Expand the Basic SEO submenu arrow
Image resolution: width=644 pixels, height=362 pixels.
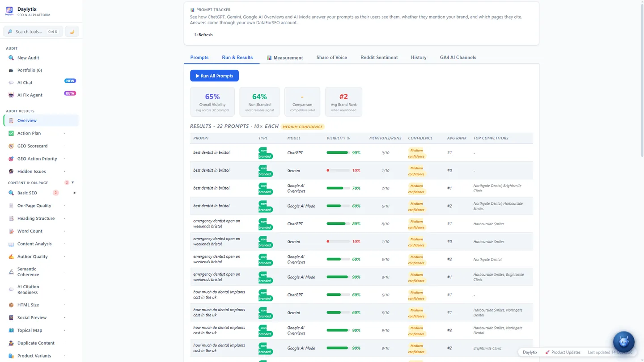point(75,193)
